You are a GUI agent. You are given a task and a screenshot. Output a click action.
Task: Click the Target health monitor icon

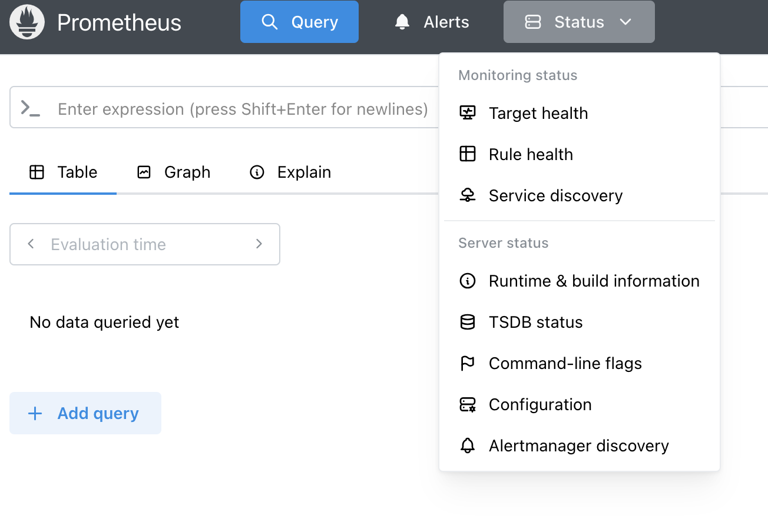[x=468, y=113]
